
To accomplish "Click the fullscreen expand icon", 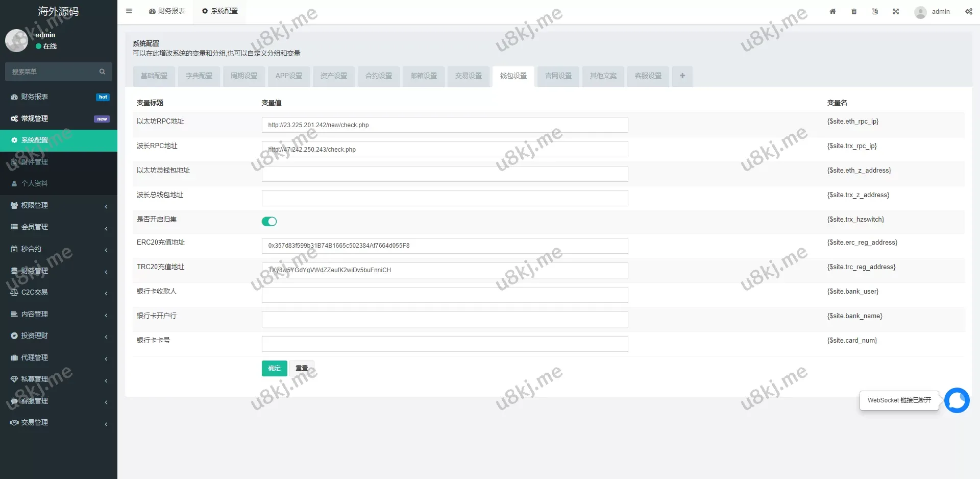I will [x=896, y=11].
